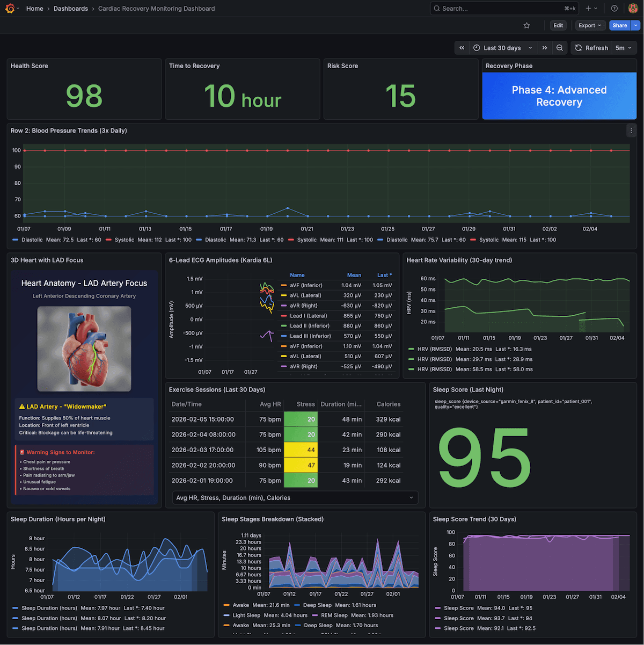Open the user profile avatar menu
Screen dimensions: 644x645
click(633, 8)
